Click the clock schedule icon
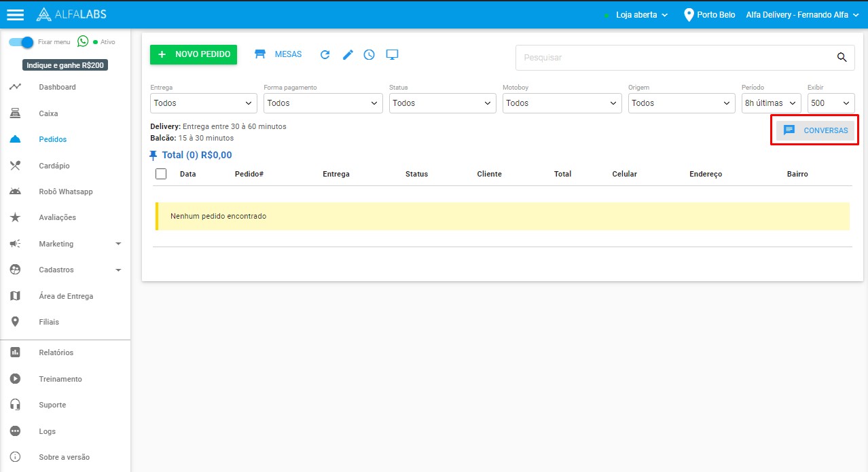This screenshot has width=868, height=472. tap(369, 54)
